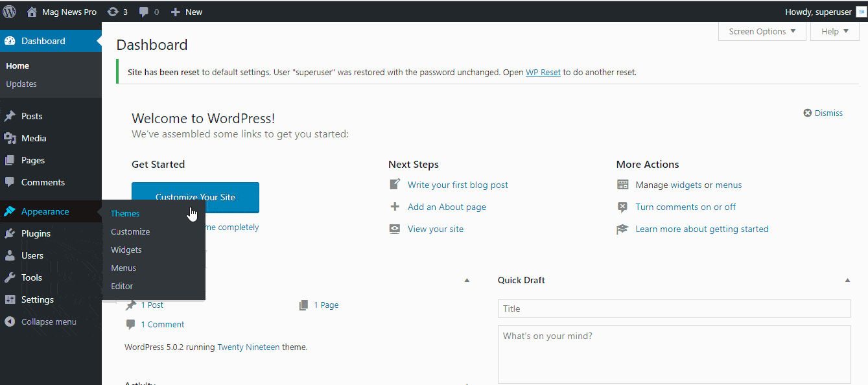Click the Quick Draft heading
The width and height of the screenshot is (868, 385).
[x=521, y=280]
